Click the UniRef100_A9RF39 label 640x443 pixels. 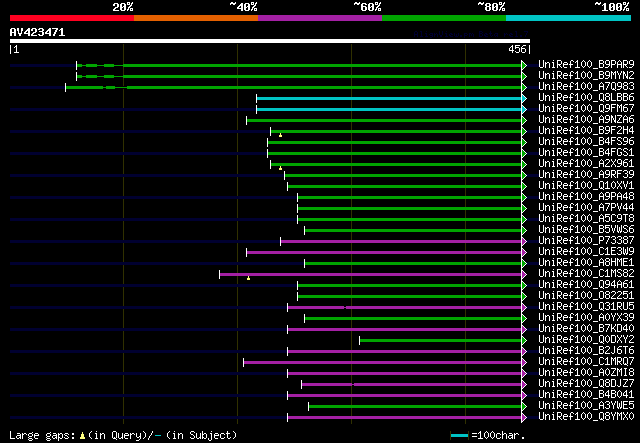point(586,175)
